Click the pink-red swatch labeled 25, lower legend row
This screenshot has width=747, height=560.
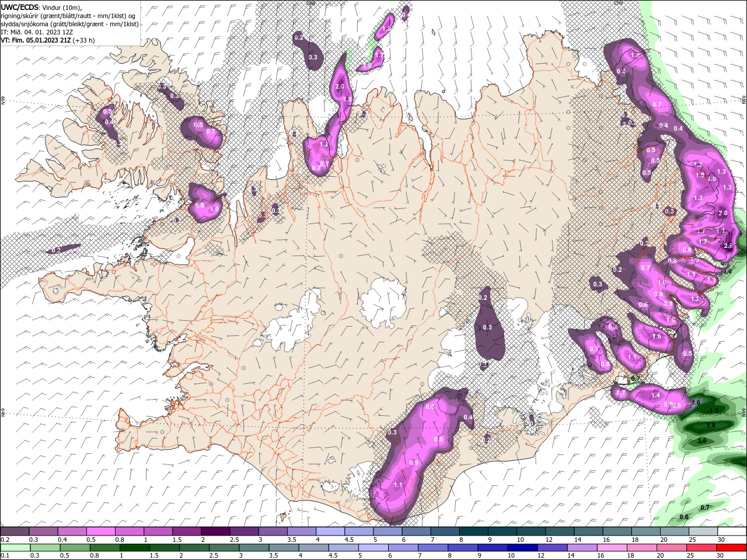tap(701, 548)
